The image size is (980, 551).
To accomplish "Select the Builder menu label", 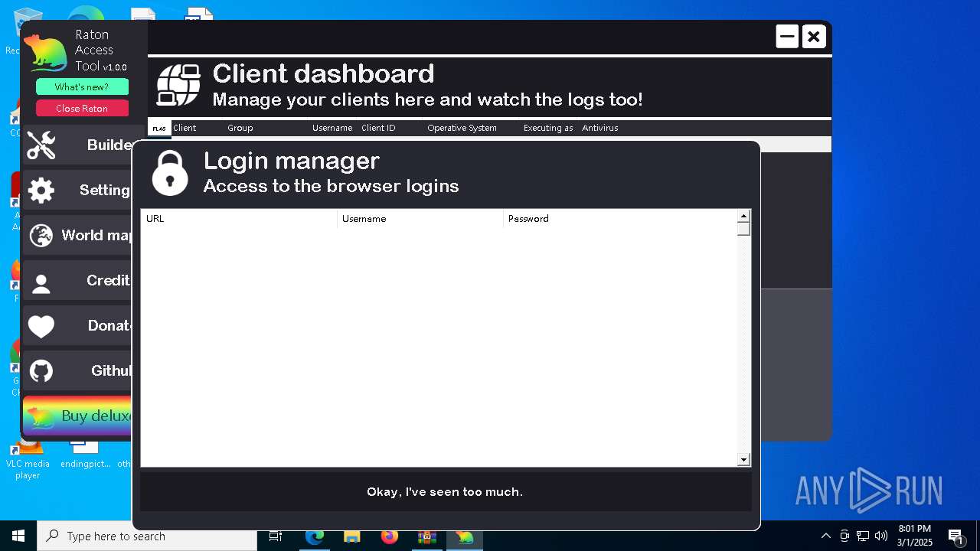I will pyautogui.click(x=109, y=145).
